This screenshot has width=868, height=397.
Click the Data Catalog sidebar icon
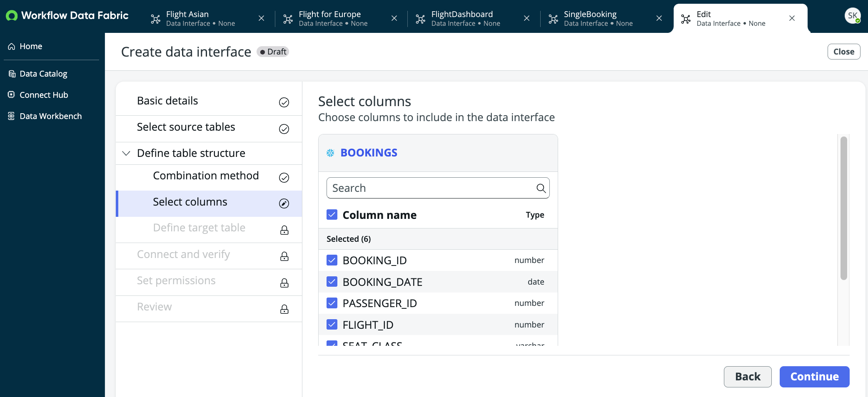[x=12, y=74]
